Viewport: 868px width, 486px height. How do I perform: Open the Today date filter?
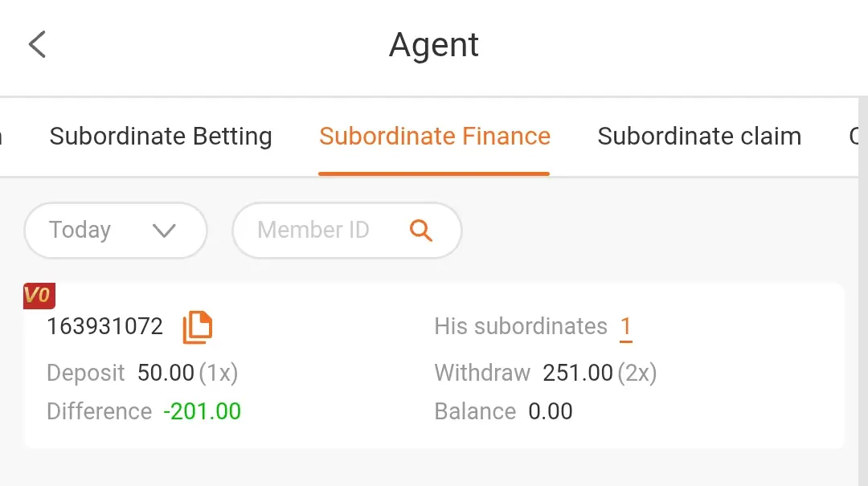pyautogui.click(x=116, y=231)
